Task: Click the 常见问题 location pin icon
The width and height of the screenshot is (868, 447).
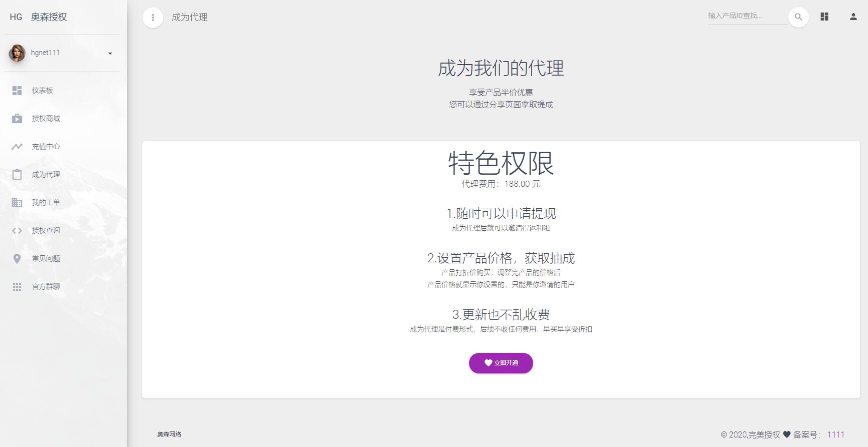Action: pyautogui.click(x=17, y=259)
